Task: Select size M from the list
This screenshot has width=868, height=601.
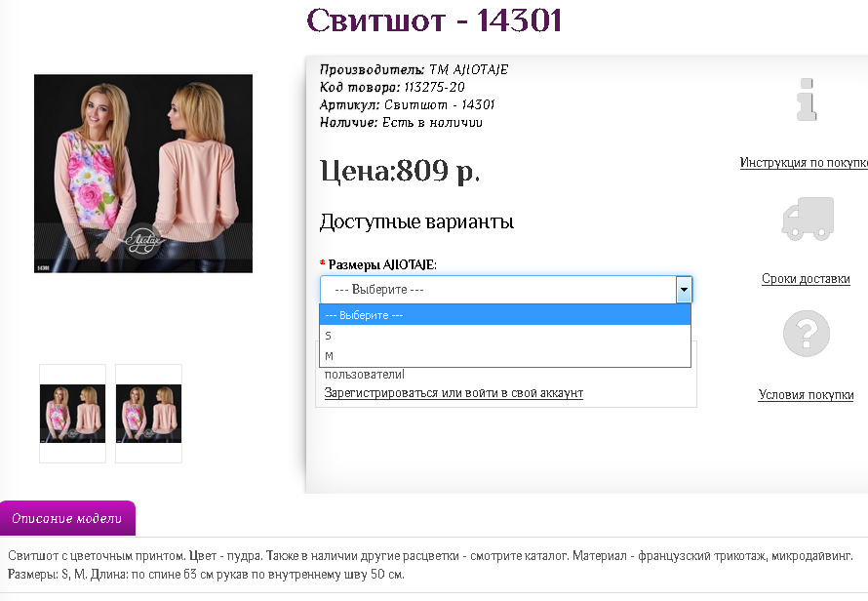Action: coord(504,356)
